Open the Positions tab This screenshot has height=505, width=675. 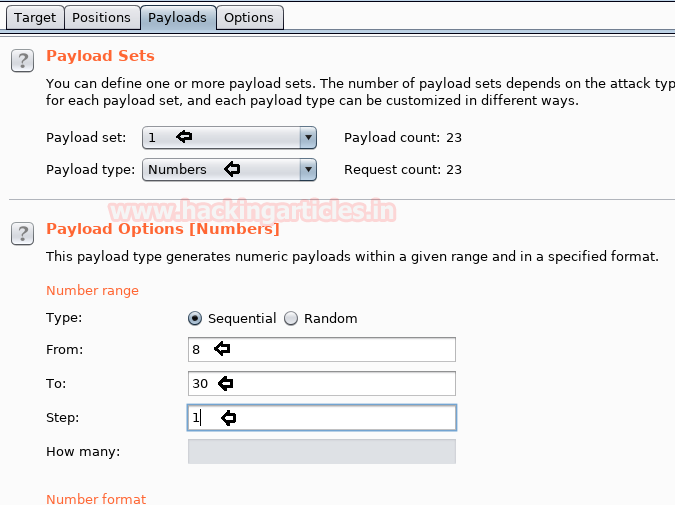(101, 17)
